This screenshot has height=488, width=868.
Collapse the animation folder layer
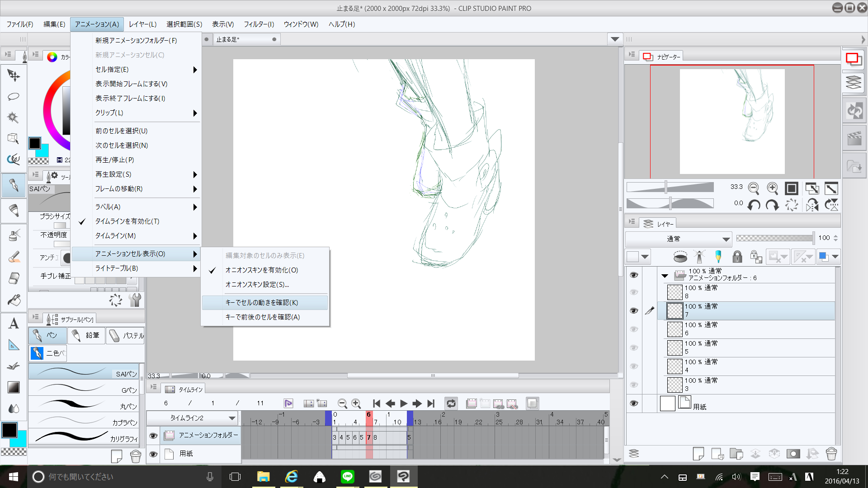(665, 275)
